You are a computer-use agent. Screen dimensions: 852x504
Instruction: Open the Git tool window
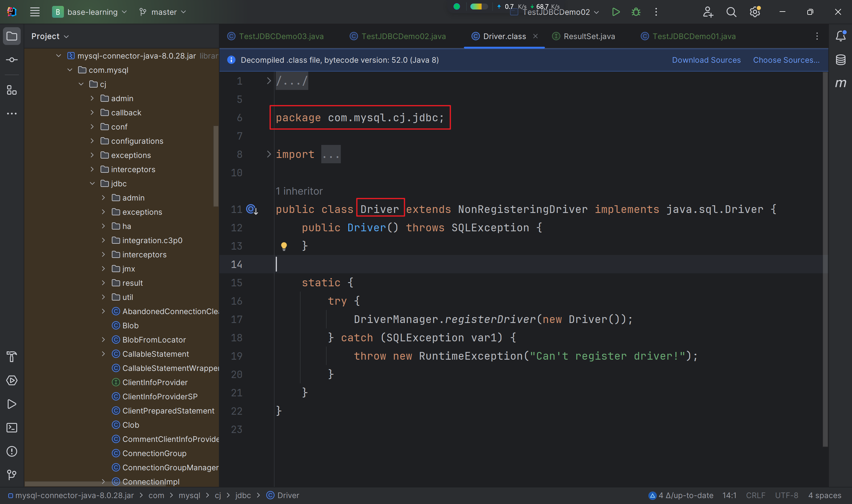12,475
